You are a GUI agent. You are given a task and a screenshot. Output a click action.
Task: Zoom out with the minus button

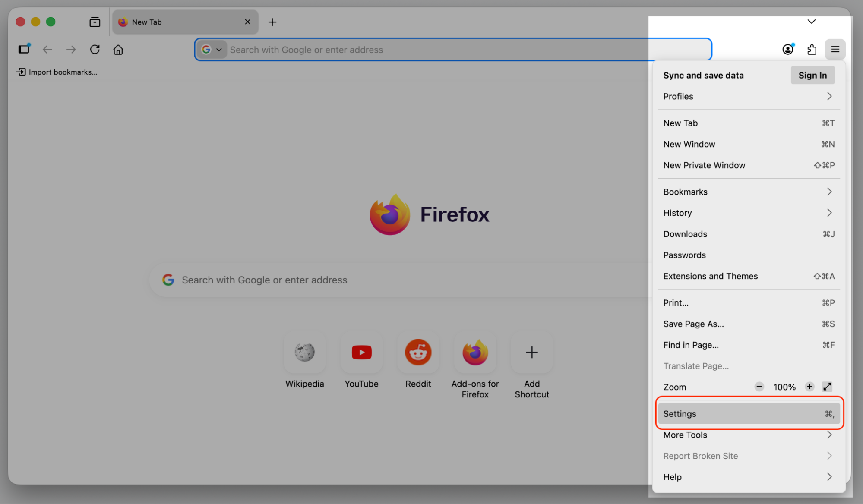759,387
